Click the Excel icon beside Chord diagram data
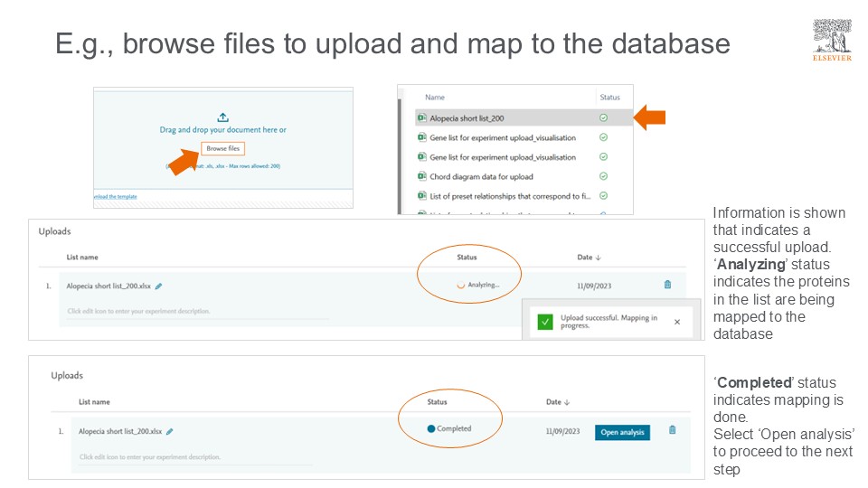Image resolution: width=868 pixels, height=488 pixels. (421, 176)
